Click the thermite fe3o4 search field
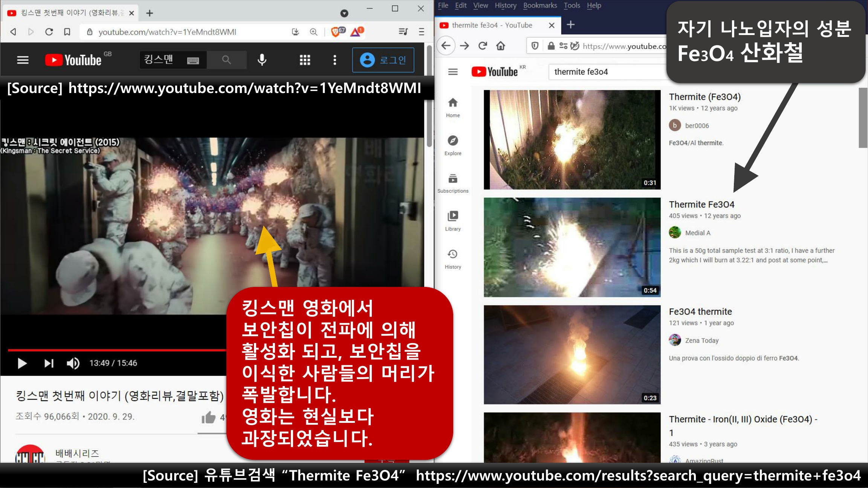 tap(607, 72)
